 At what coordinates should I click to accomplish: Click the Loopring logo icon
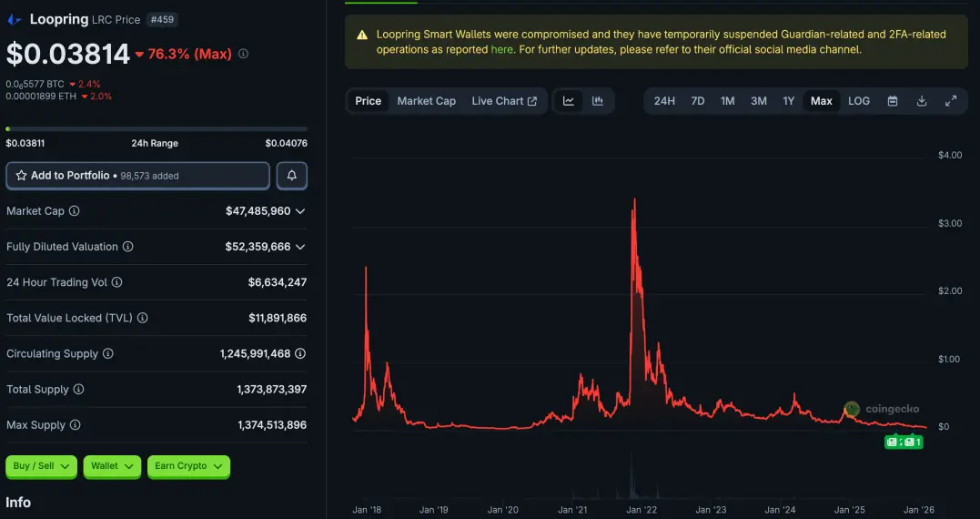(x=14, y=19)
